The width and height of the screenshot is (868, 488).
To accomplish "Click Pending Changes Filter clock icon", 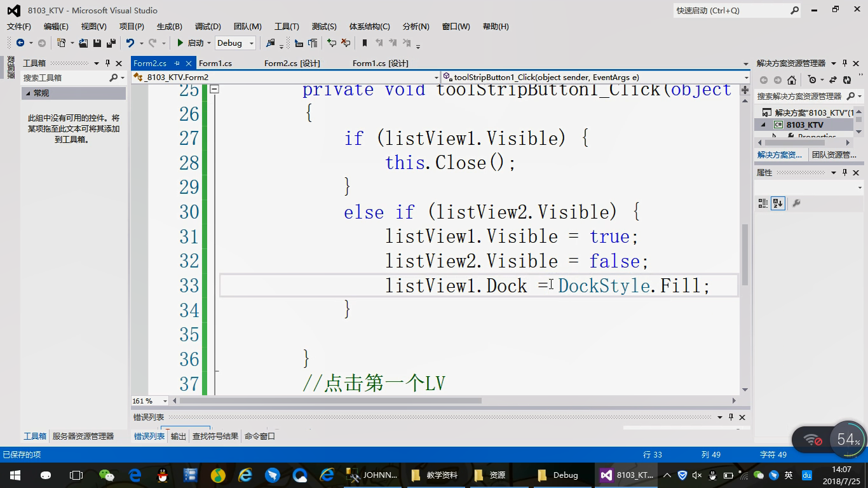I will click(812, 80).
